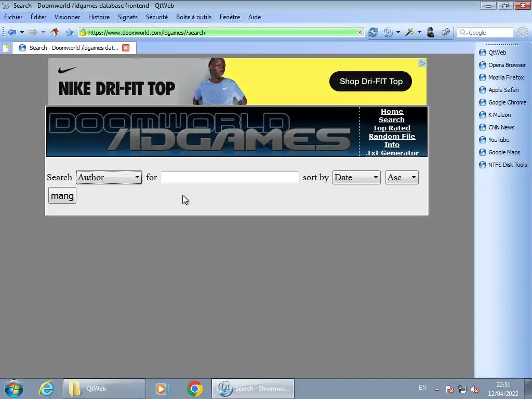Image resolution: width=532 pixels, height=399 pixels.
Task: Reload the page with the refresh icon
Action: (x=373, y=33)
